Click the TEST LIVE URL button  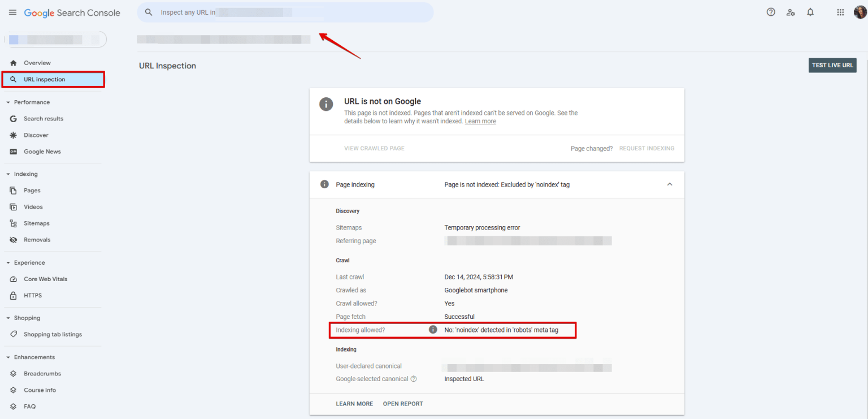832,65
